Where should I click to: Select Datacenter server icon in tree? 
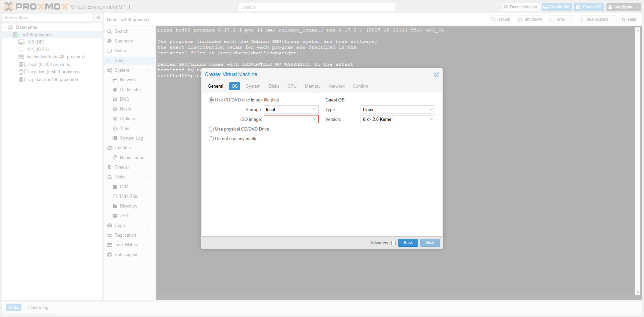[x=10, y=27]
